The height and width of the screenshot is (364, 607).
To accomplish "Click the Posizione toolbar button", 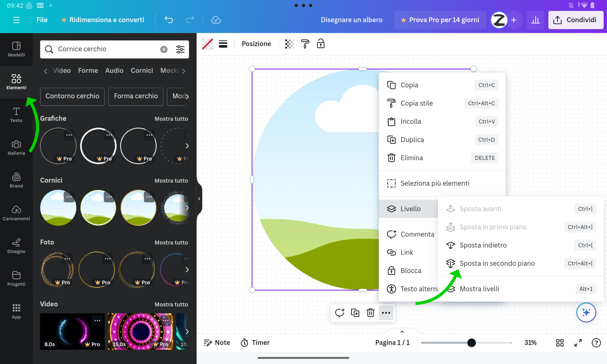I will (x=256, y=44).
